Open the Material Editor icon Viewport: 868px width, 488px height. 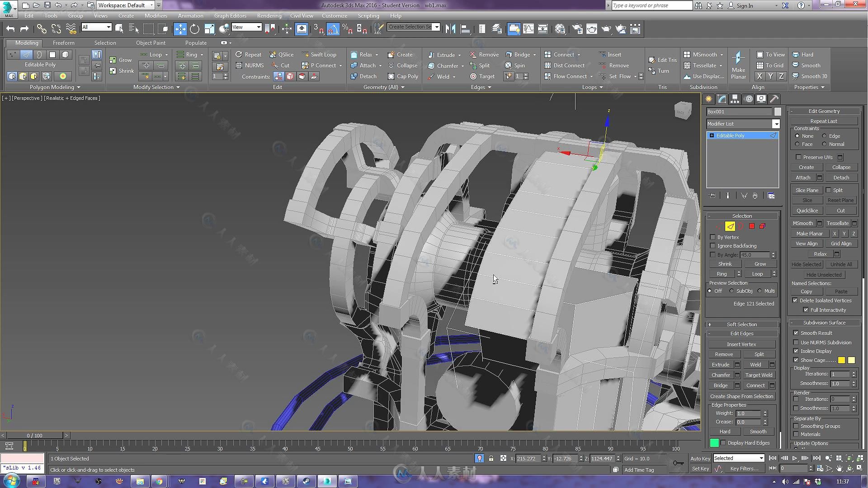point(560,29)
